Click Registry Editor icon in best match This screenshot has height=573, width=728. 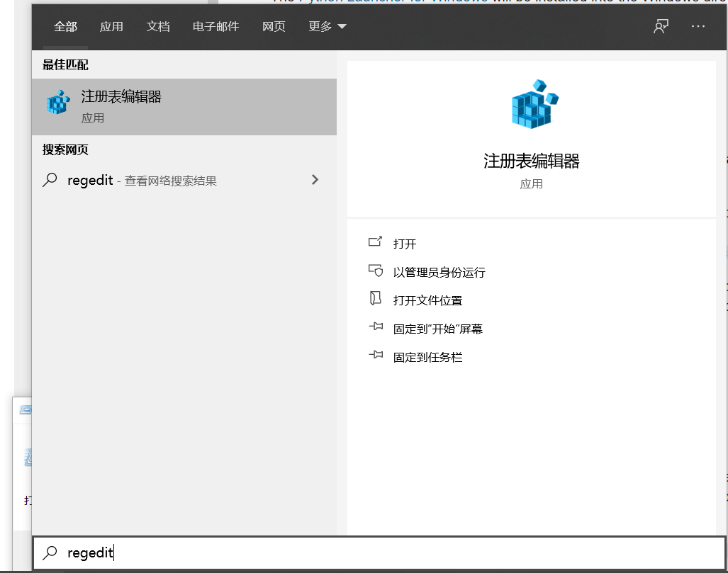[x=58, y=102]
